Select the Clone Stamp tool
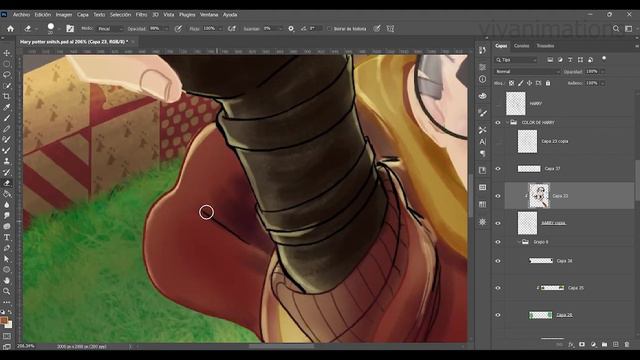 pyautogui.click(x=7, y=161)
